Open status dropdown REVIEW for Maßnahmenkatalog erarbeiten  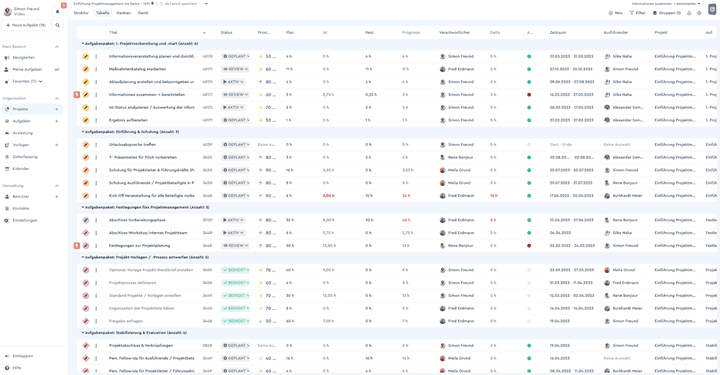(x=235, y=69)
